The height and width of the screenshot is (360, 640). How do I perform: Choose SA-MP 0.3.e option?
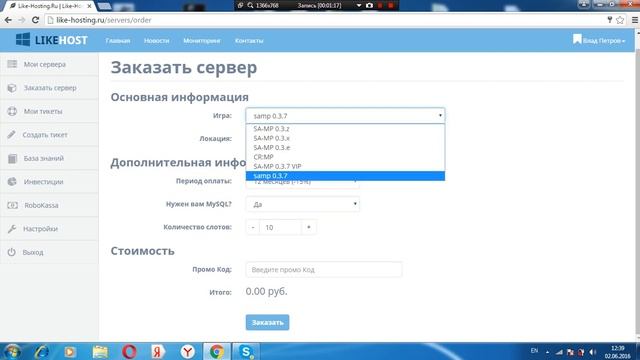point(345,147)
